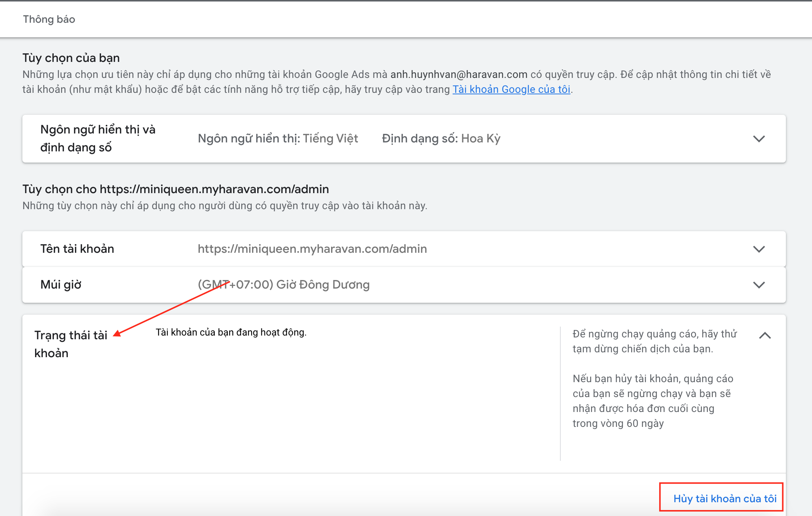Viewport: 812px width, 516px height.
Task: Expand the Tên tài khoản chevron
Action: coord(759,249)
